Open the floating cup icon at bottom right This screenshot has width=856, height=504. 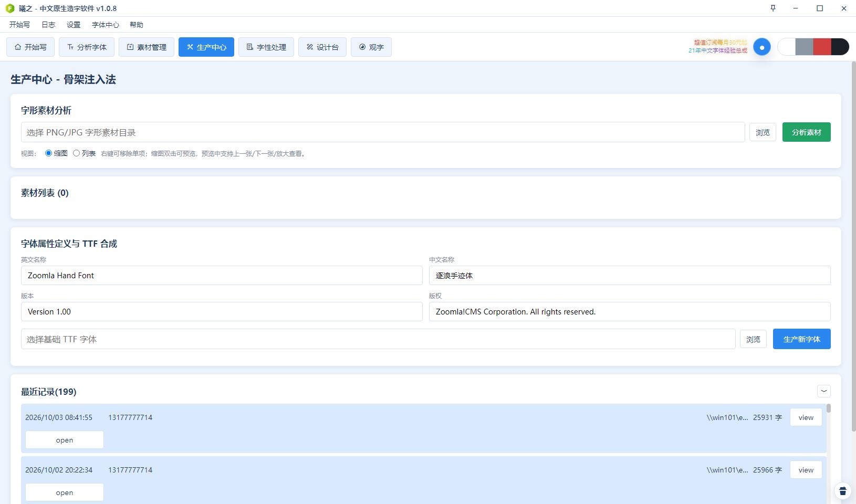click(843, 491)
